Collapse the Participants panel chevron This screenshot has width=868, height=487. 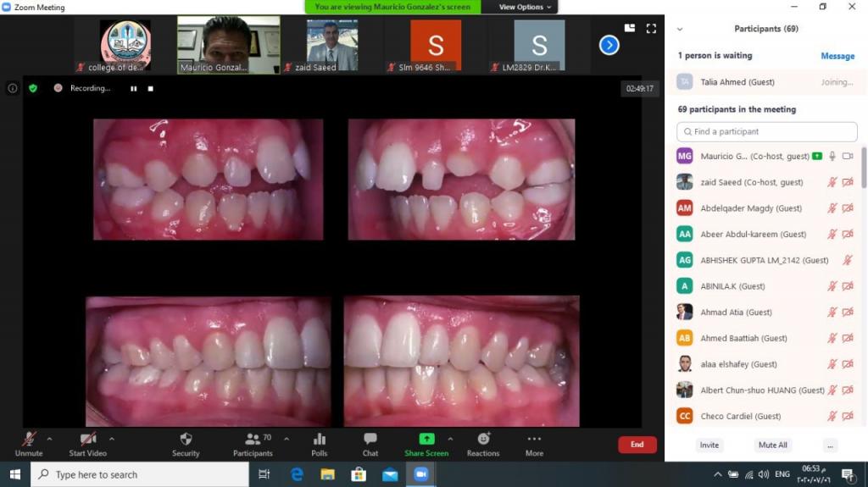click(680, 29)
